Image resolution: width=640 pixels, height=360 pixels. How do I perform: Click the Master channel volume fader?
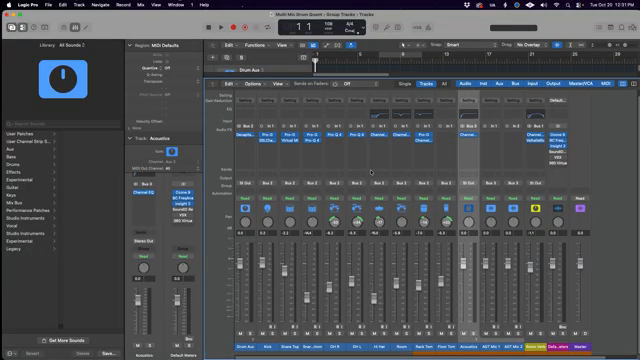coord(580,263)
